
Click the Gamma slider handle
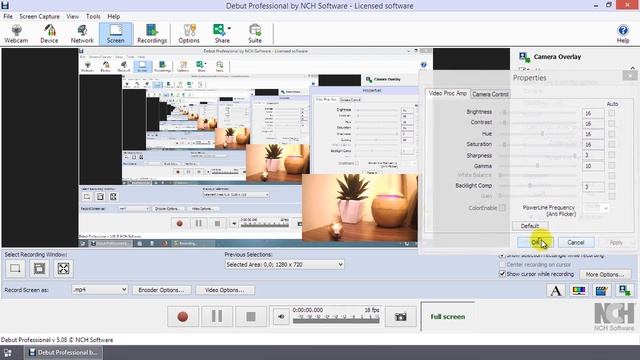(537, 165)
